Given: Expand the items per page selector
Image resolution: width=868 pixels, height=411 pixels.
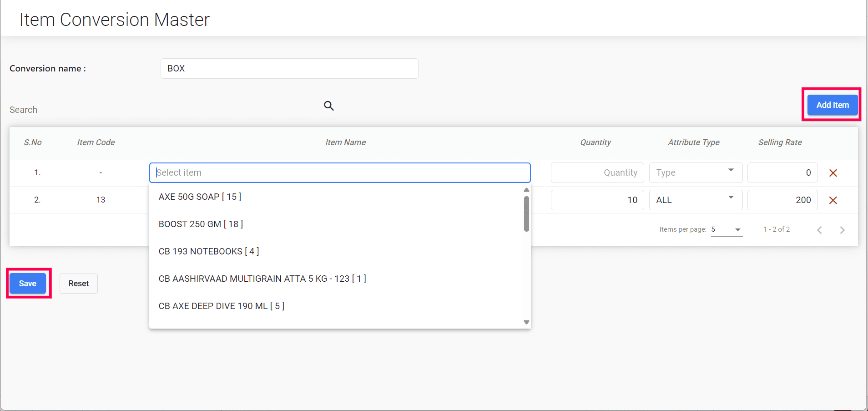Looking at the screenshot, I should click(727, 229).
